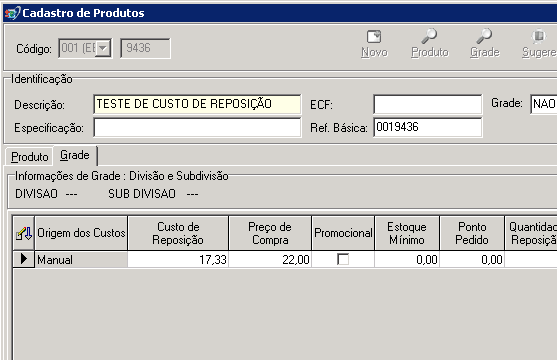Click the Especificação input field

tap(197, 127)
